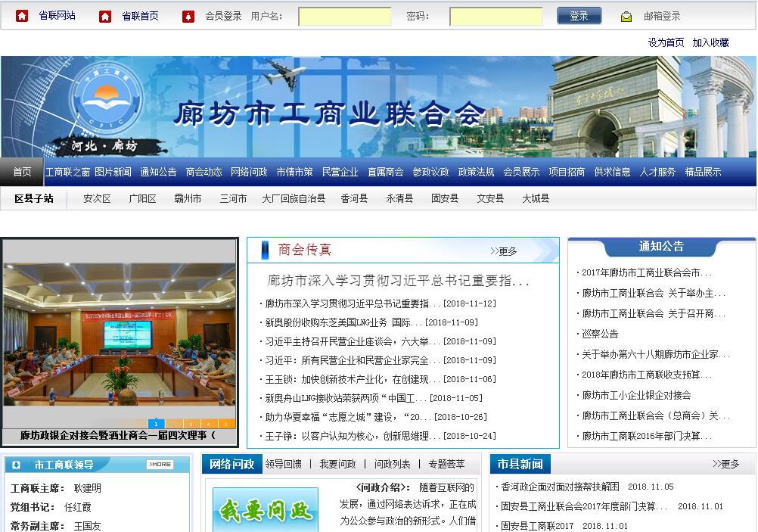Image resolution: width=758 pixels, height=532 pixels.
Task: Click the home icon beside 省联网站
Action: (23, 16)
